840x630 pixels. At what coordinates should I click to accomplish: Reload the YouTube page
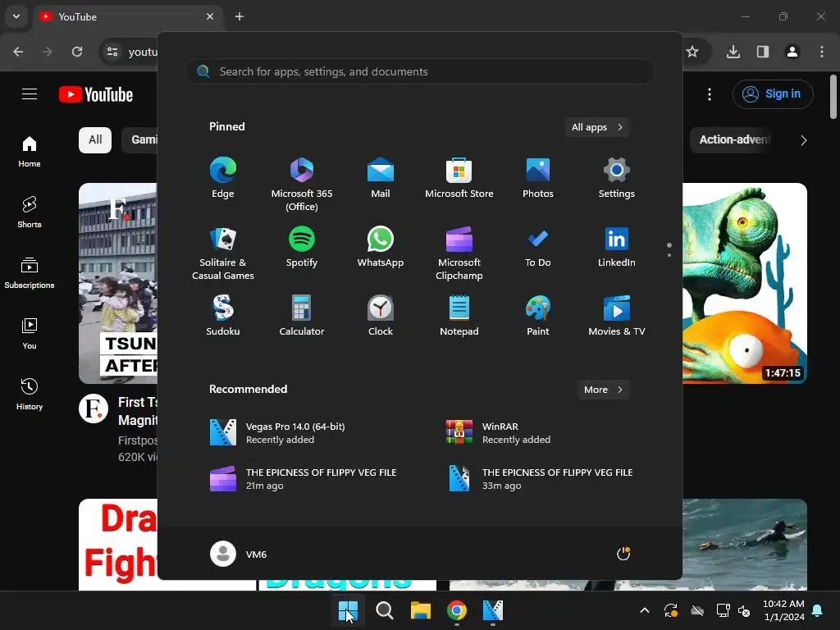77,52
